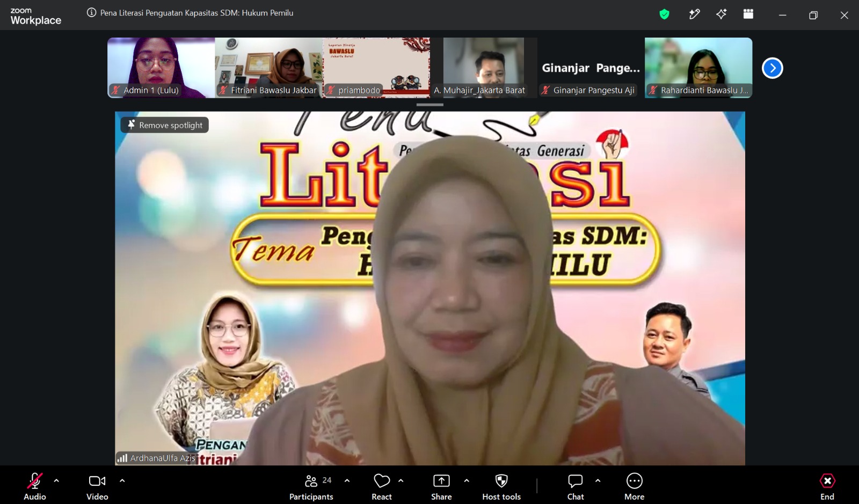Minimize the Zoom Workplace window
Image resolution: width=859 pixels, height=504 pixels.
(x=783, y=15)
